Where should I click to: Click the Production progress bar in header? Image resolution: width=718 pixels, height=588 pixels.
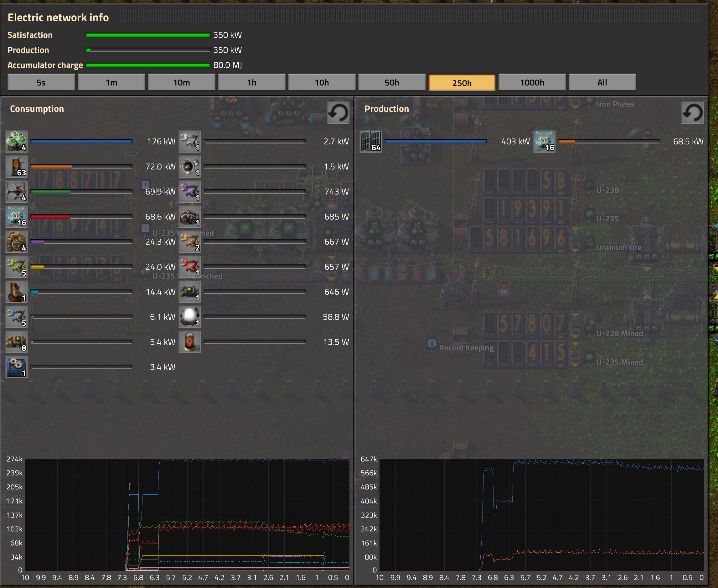point(148,50)
